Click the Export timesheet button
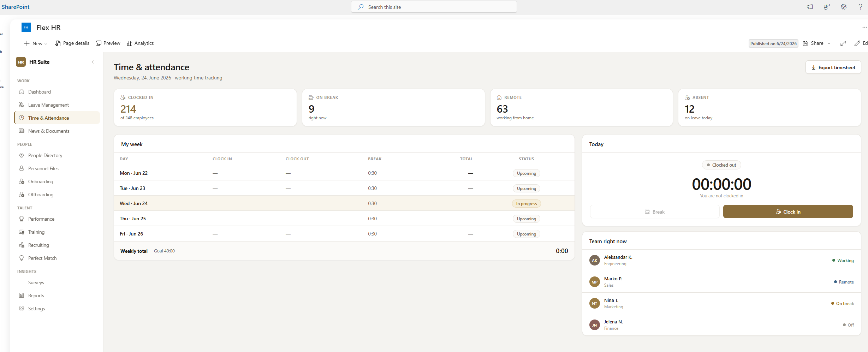The height and width of the screenshot is (352, 868). click(x=833, y=67)
